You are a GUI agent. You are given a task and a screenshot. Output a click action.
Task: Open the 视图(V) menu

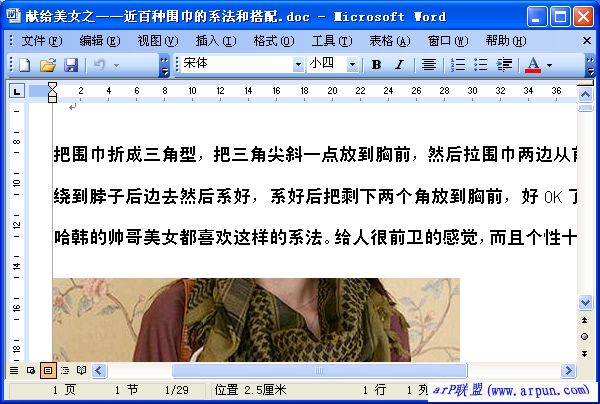(x=158, y=41)
